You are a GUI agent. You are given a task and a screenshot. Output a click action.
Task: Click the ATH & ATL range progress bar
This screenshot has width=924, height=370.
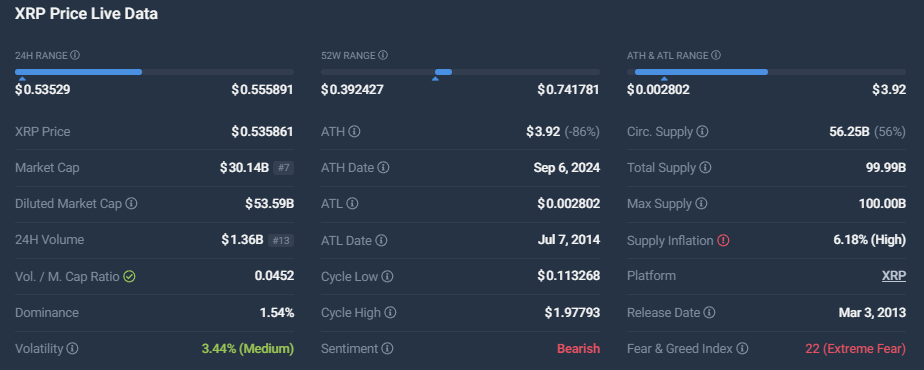[x=767, y=72]
